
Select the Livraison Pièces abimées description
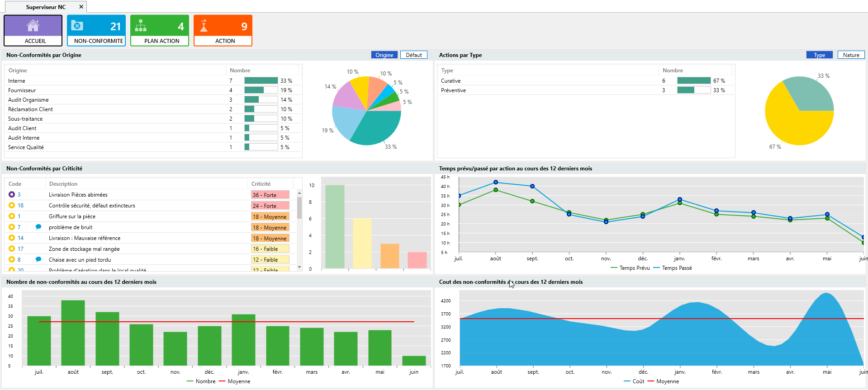(78, 195)
